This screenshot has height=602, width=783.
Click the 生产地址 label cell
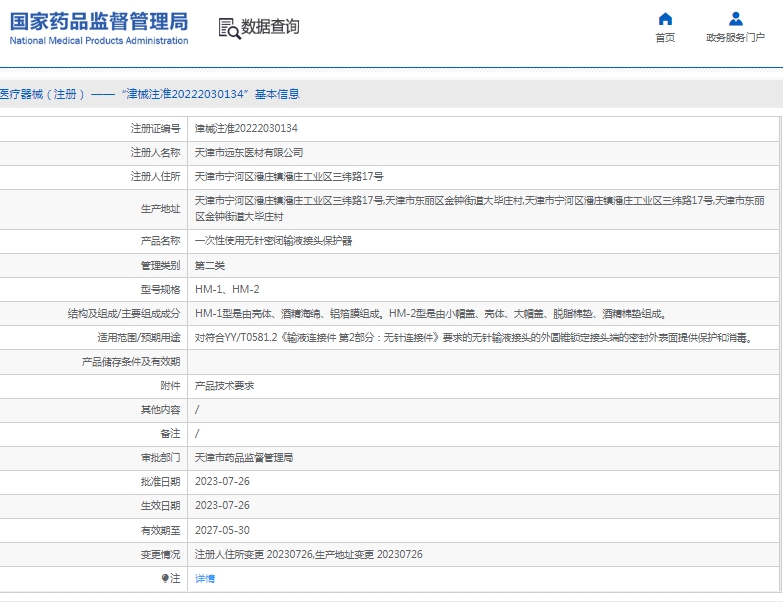(160, 209)
